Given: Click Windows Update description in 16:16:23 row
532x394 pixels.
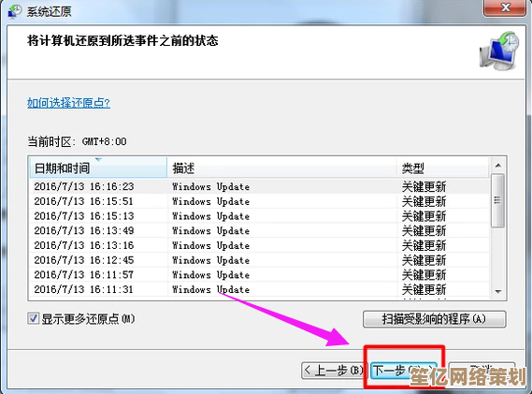Looking at the screenshot, I should 210,186.
